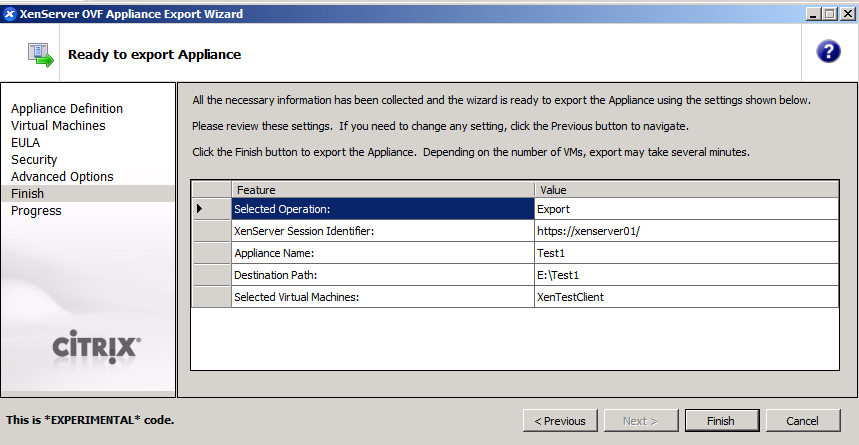The width and height of the screenshot is (859, 445).
Task: Minimize the wizard window
Action: [814, 14]
